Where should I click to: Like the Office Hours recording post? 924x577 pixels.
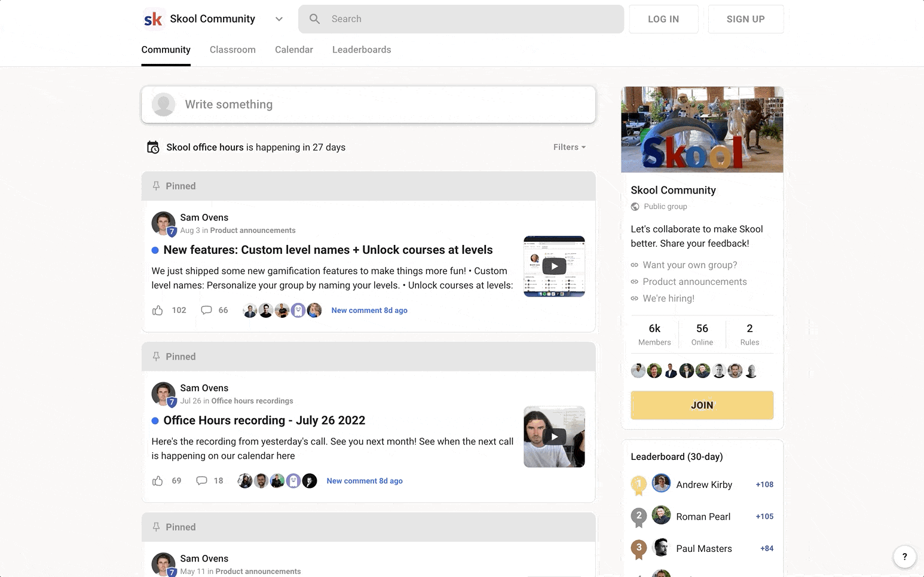click(x=158, y=481)
